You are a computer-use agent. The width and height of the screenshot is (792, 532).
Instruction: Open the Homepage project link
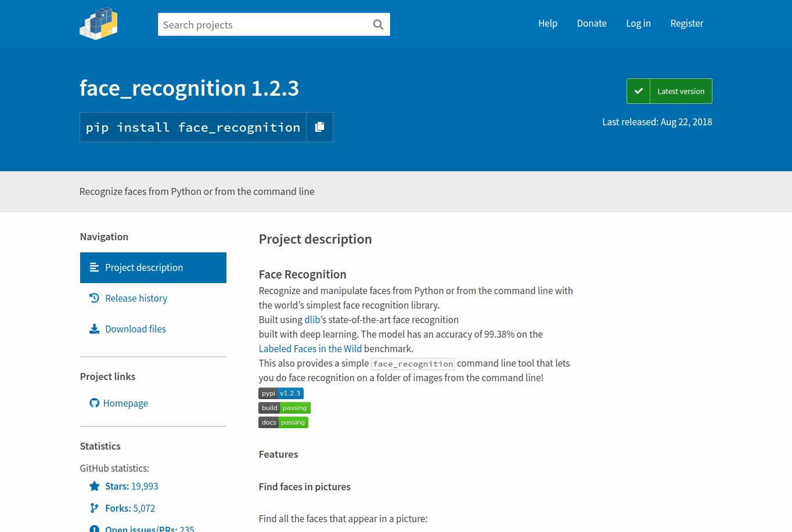click(x=125, y=403)
